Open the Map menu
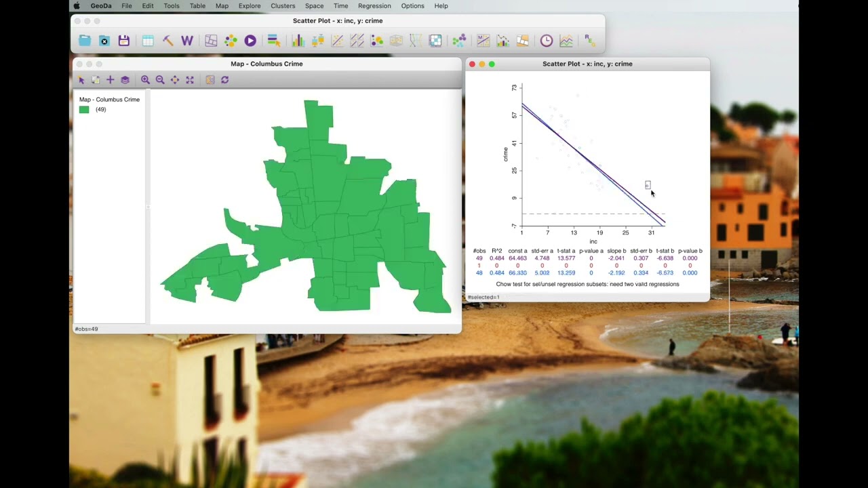The height and width of the screenshot is (488, 868). point(222,5)
